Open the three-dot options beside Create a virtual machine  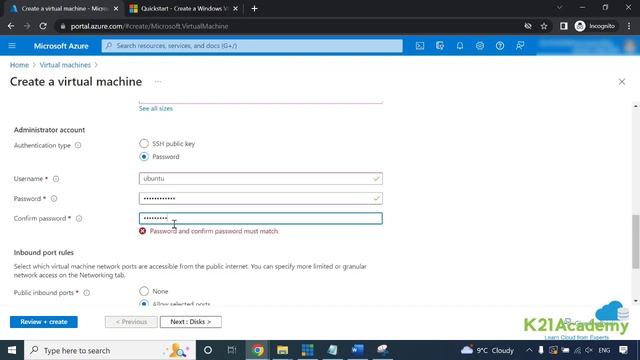click(x=158, y=82)
